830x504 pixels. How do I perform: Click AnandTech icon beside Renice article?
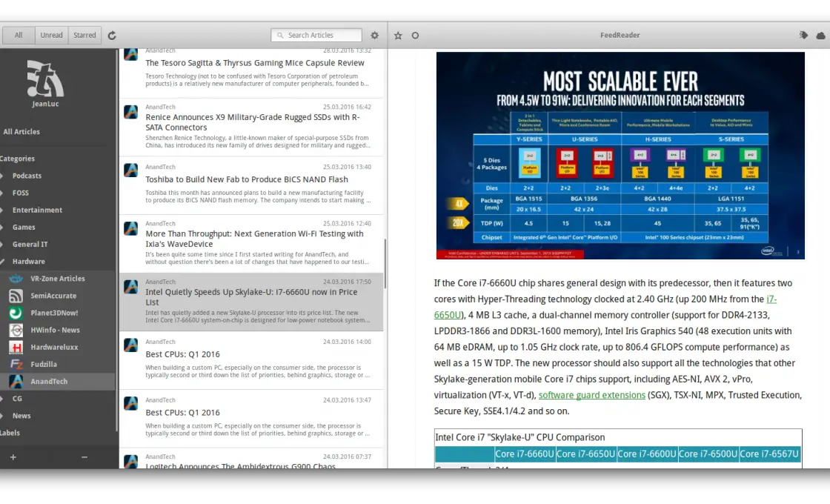[130, 112]
